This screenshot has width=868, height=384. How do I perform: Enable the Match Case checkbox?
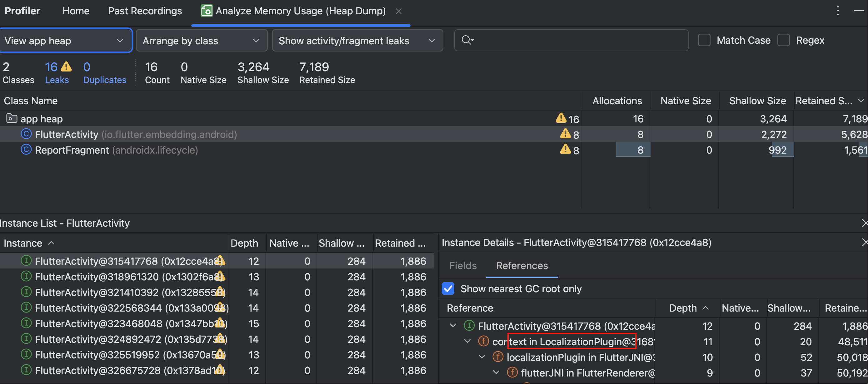[704, 40]
